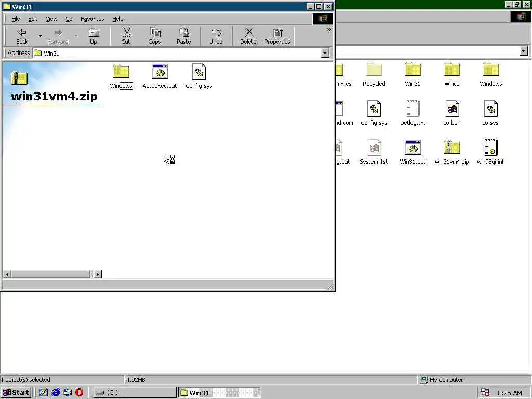
Task: Open the Go menu
Action: click(x=69, y=19)
